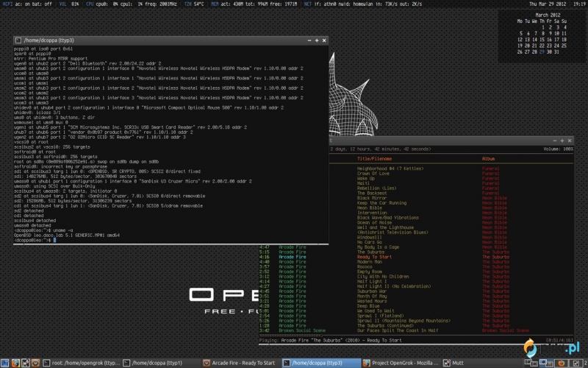The image size is (588, 368).
Task: Click the Album column header in music player
Action: (x=488, y=159)
